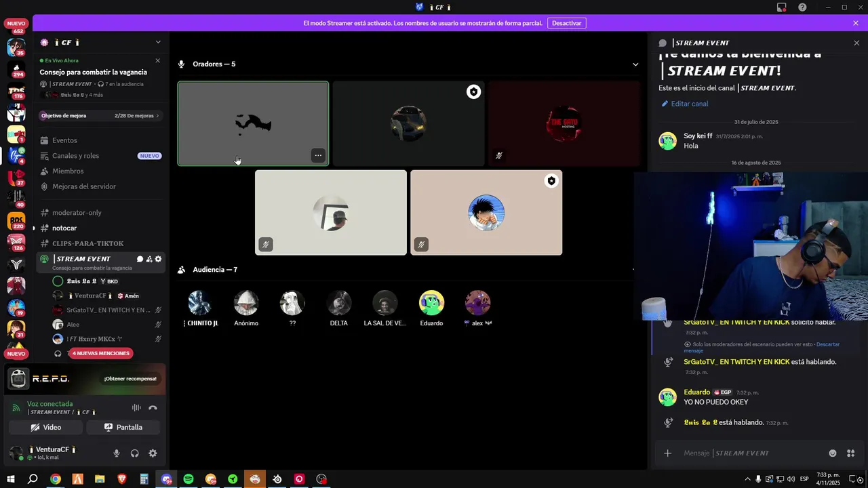Click Eduardo avatar in audience
This screenshot has height=488, width=868.
(x=431, y=303)
